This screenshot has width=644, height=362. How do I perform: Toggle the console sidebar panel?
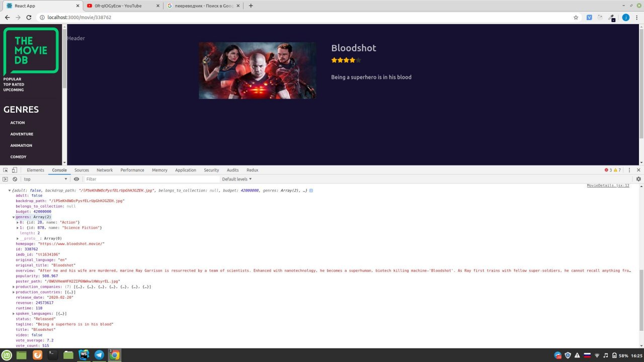coord(5,179)
